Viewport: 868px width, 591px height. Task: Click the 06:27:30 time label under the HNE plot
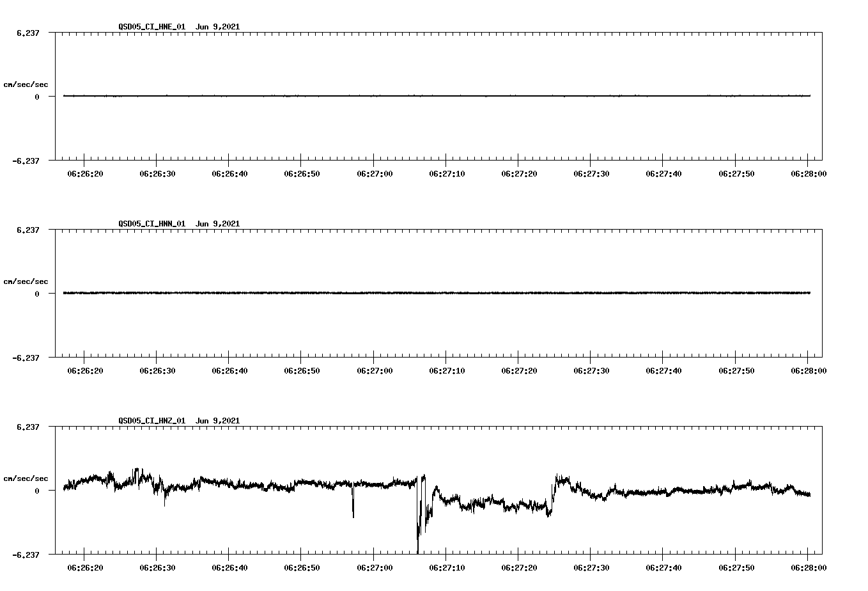pyautogui.click(x=591, y=173)
